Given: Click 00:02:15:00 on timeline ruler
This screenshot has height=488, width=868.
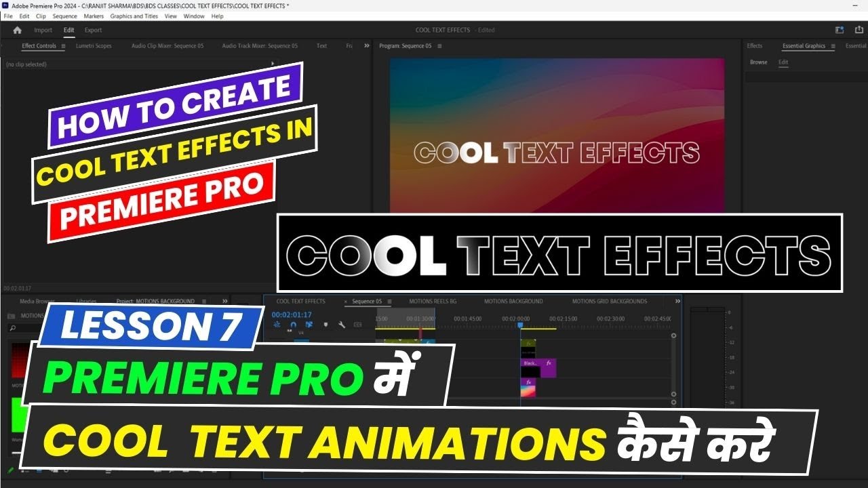Looking at the screenshot, I should click(564, 319).
